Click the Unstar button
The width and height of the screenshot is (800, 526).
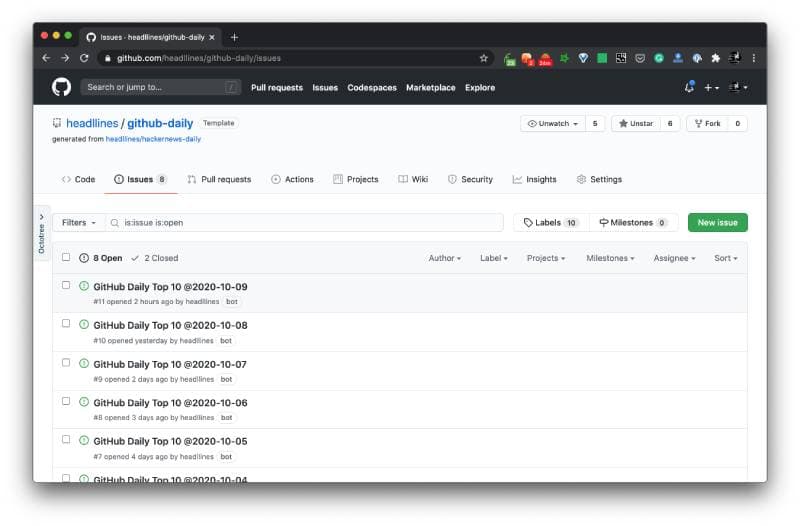[x=636, y=123]
